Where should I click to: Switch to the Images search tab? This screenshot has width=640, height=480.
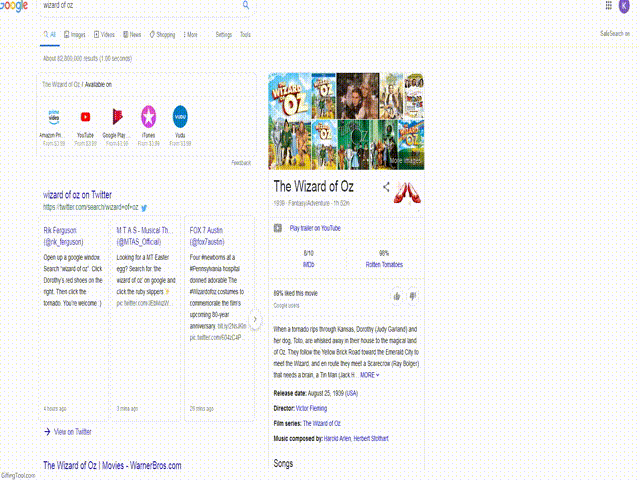[x=75, y=34]
